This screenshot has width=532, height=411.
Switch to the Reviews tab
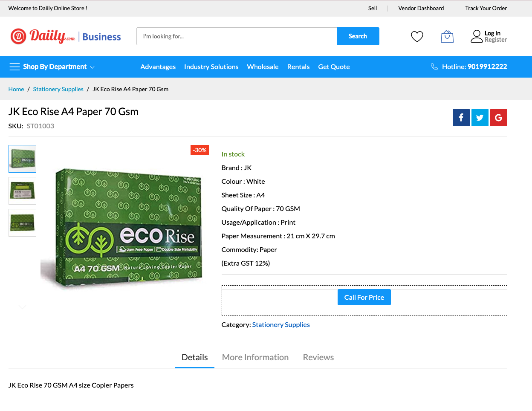[318, 357]
